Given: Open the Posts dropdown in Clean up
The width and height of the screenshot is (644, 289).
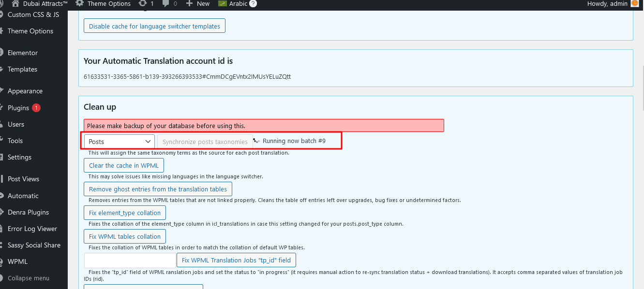Looking at the screenshot, I should pos(120,142).
